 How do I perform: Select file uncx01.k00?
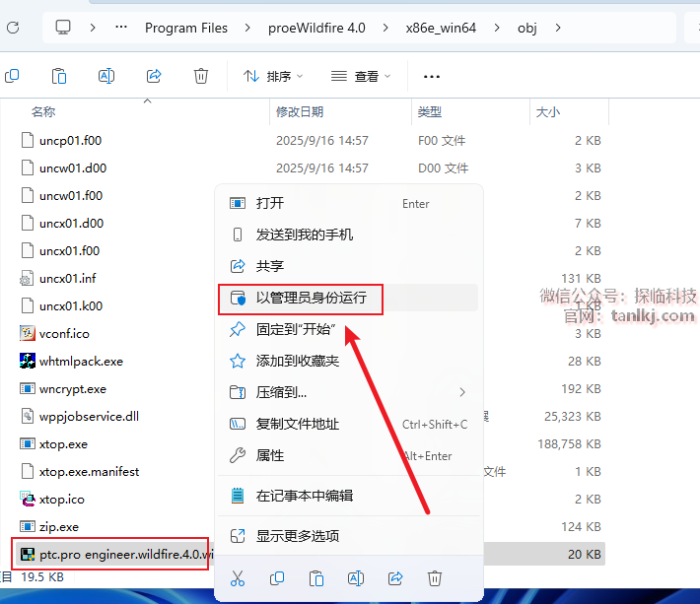[71, 306]
